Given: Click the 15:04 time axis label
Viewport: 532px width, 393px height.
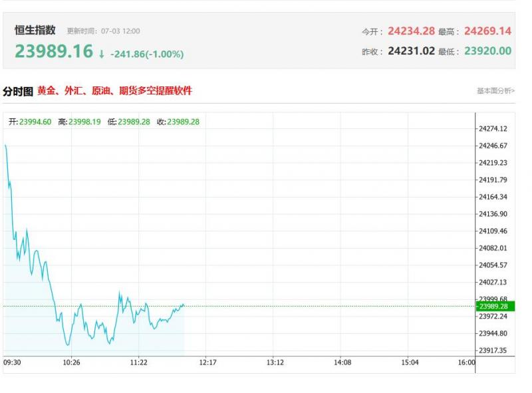Looking at the screenshot, I should 410,362.
